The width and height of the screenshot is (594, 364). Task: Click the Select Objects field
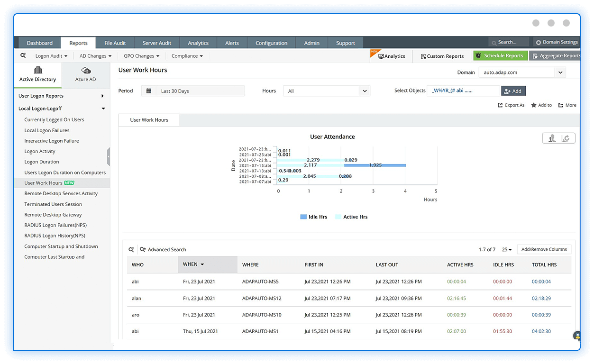[464, 91]
